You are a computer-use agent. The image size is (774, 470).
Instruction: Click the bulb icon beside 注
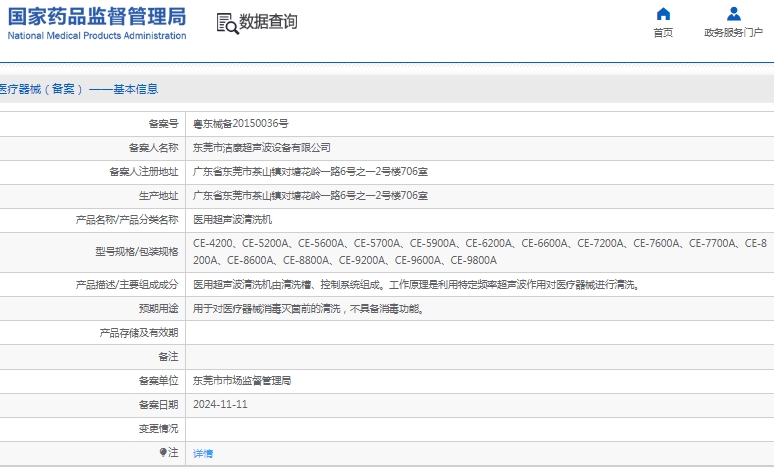[x=163, y=452]
